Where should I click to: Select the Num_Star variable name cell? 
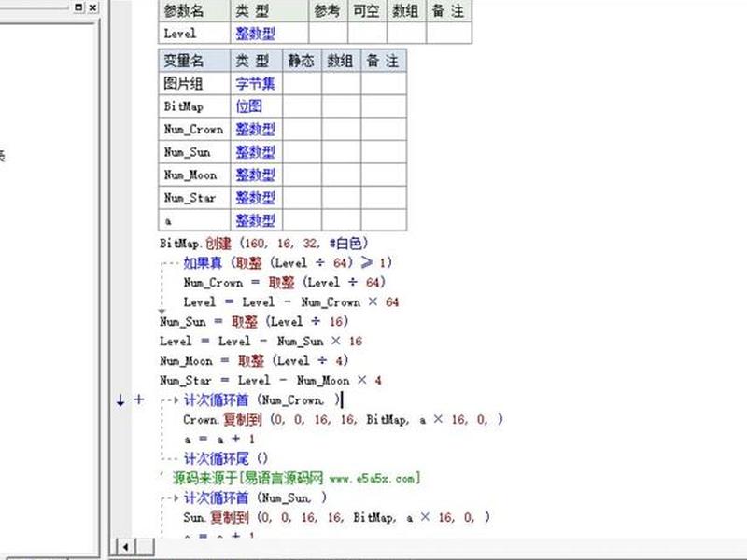click(194, 198)
